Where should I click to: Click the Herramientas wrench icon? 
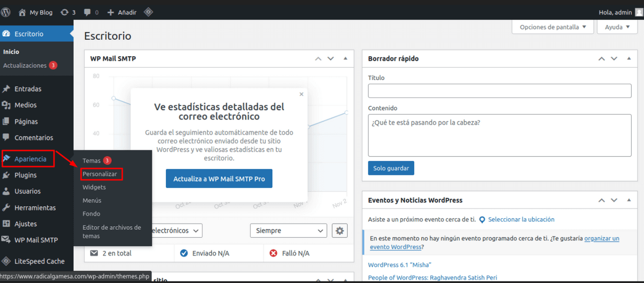click(6, 208)
